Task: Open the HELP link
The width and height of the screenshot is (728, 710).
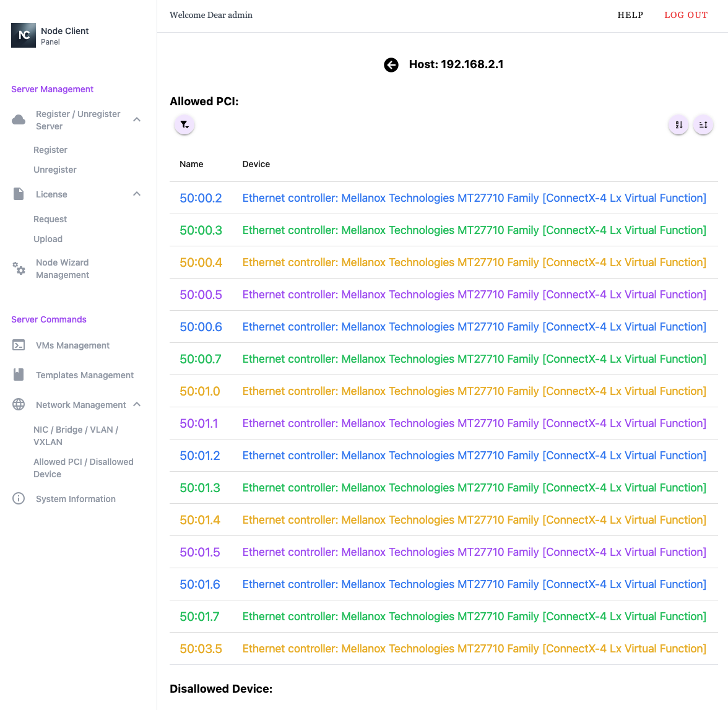Action: coord(630,15)
